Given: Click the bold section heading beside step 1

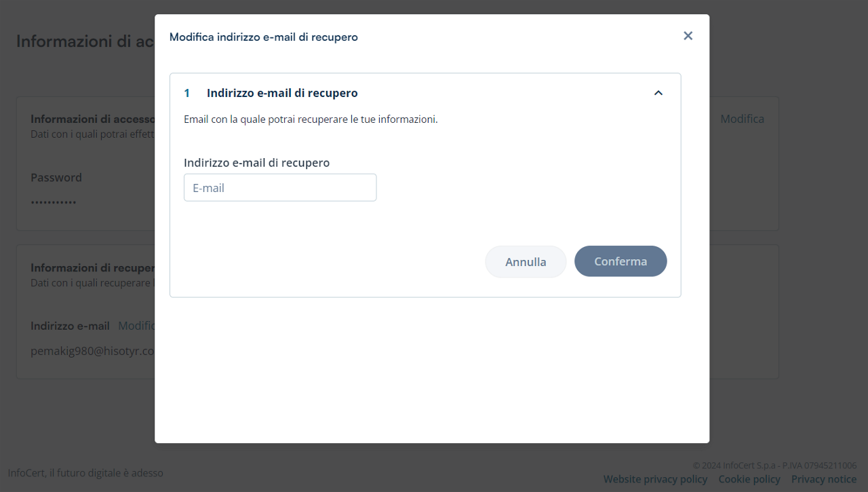Looking at the screenshot, I should pos(282,93).
